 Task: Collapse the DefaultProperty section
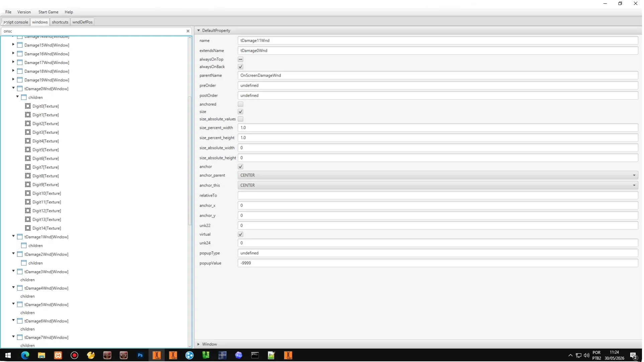pos(198,30)
